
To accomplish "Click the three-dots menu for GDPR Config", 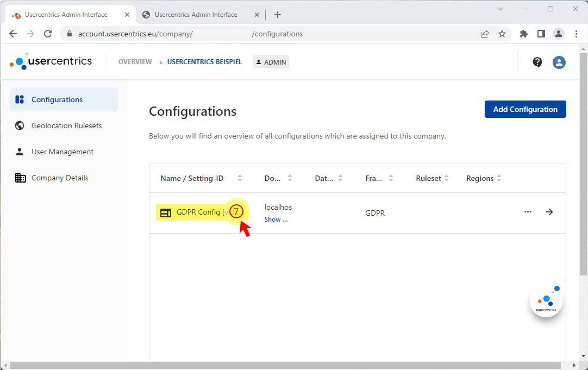I will [528, 212].
